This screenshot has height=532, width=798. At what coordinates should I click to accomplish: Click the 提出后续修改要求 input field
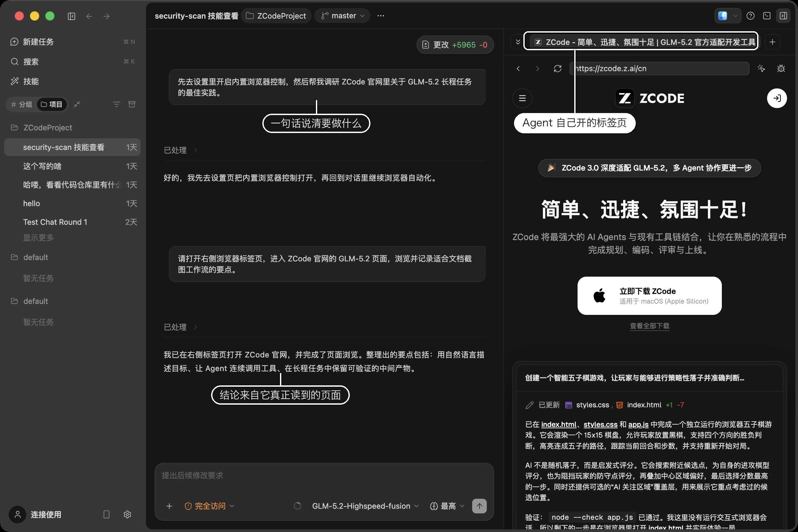pos(324,476)
